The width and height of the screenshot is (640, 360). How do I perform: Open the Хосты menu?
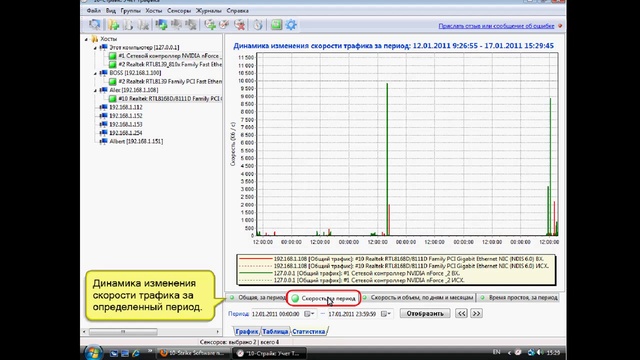154,11
